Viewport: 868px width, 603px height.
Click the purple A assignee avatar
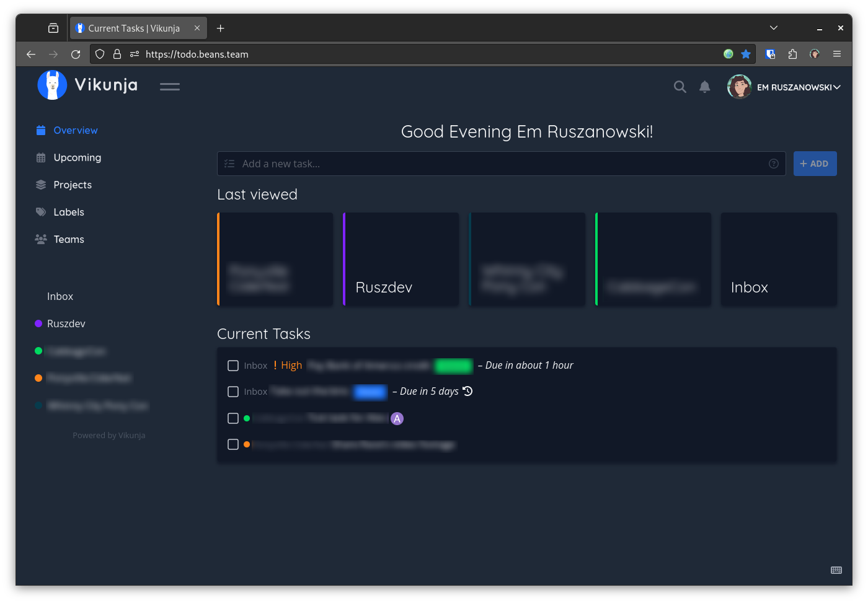(397, 418)
